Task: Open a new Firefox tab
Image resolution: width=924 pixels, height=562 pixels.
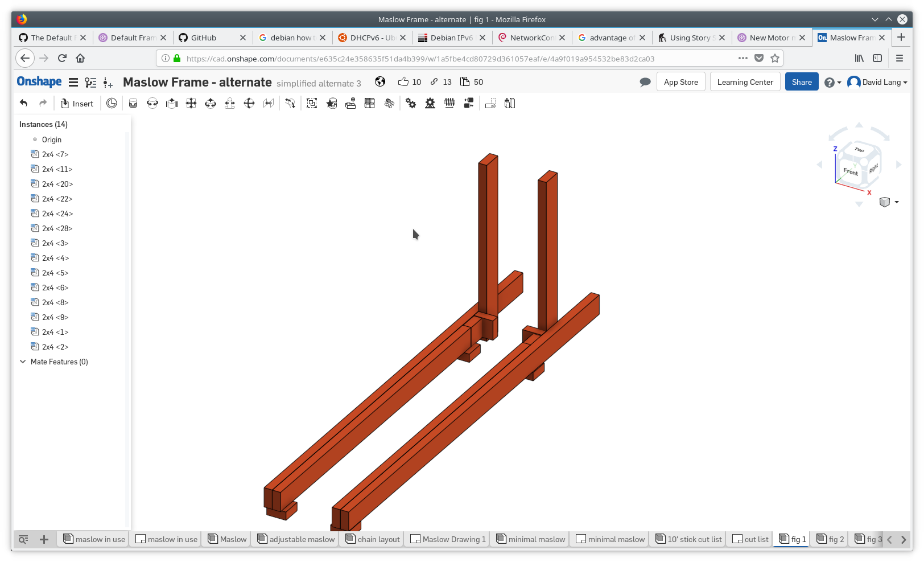Action: pos(901,38)
